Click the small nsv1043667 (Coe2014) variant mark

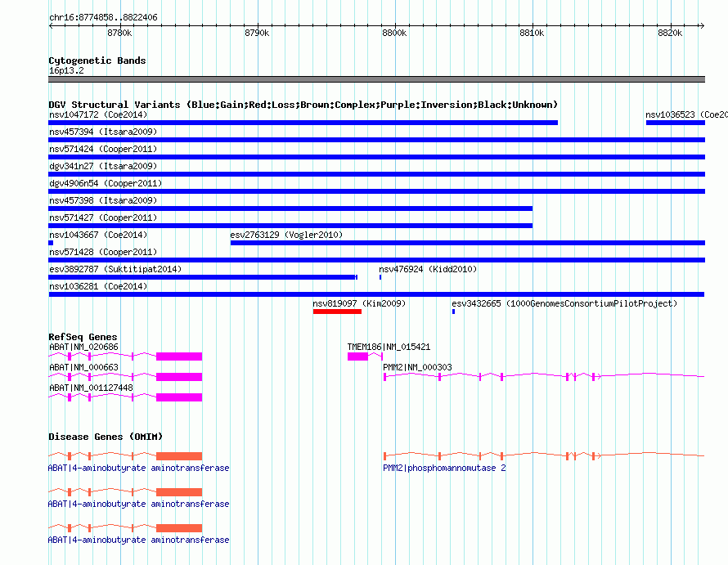(51, 243)
